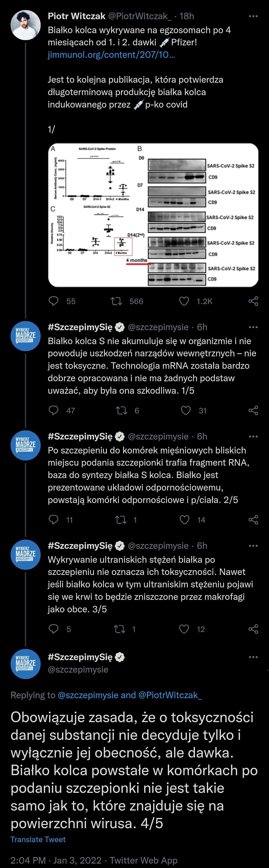Like the 1/5 tweet with 31 likes
Image resolution: width=269 pixels, height=868 pixels.
pos(186,410)
